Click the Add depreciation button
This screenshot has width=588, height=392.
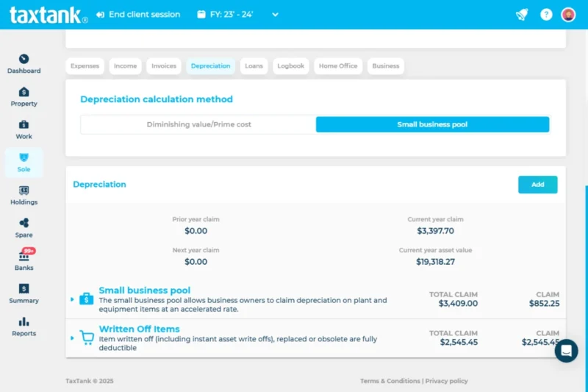click(537, 185)
